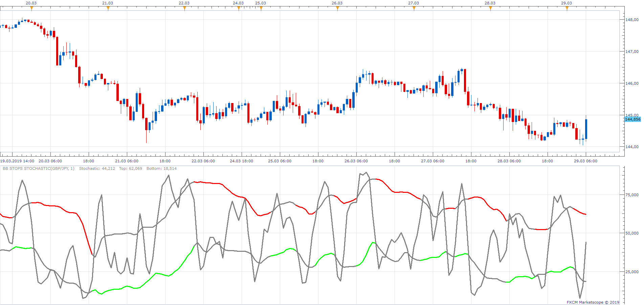Select the current price label 144,856
The image size is (644, 305).
tap(632, 119)
